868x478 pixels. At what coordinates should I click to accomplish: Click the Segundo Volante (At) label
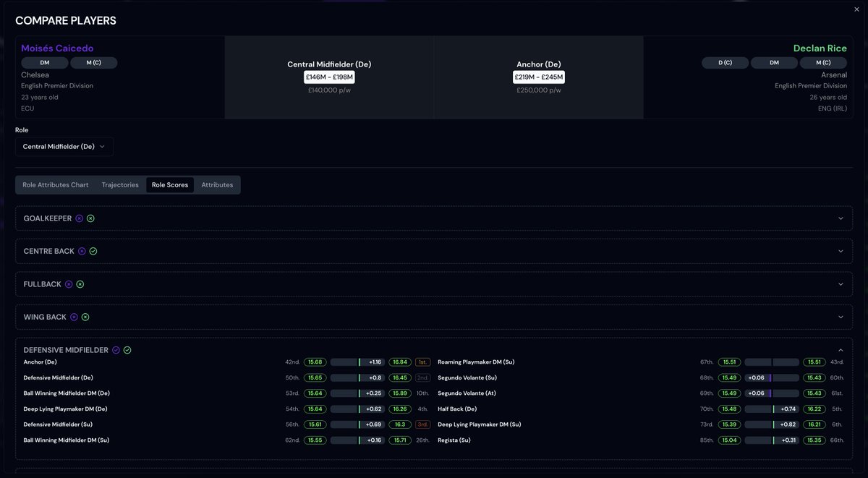coord(467,393)
